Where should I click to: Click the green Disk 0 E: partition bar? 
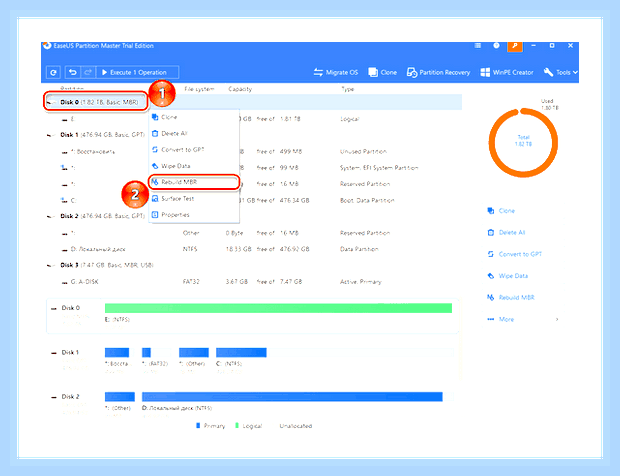[278, 308]
